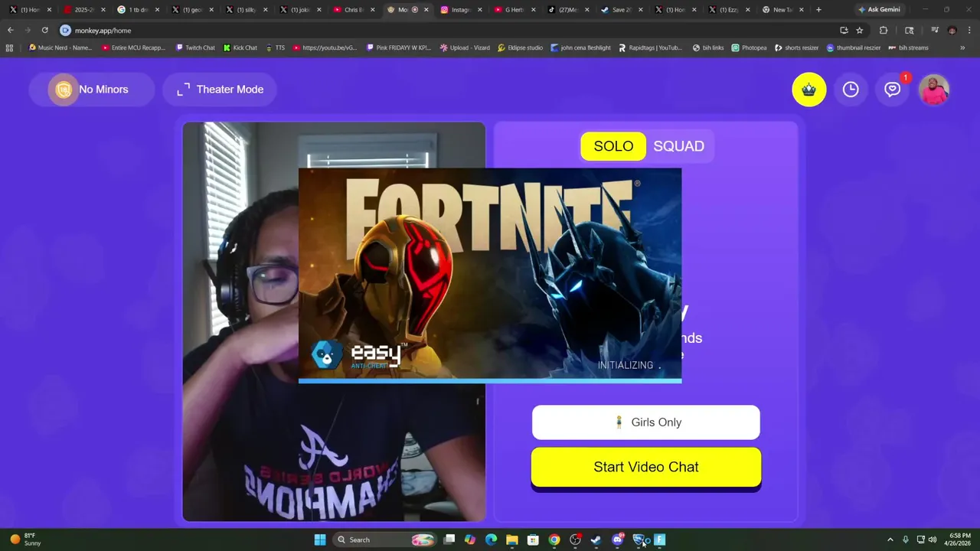Close the Instagram tab
The width and height of the screenshot is (980, 551).
[480, 10]
